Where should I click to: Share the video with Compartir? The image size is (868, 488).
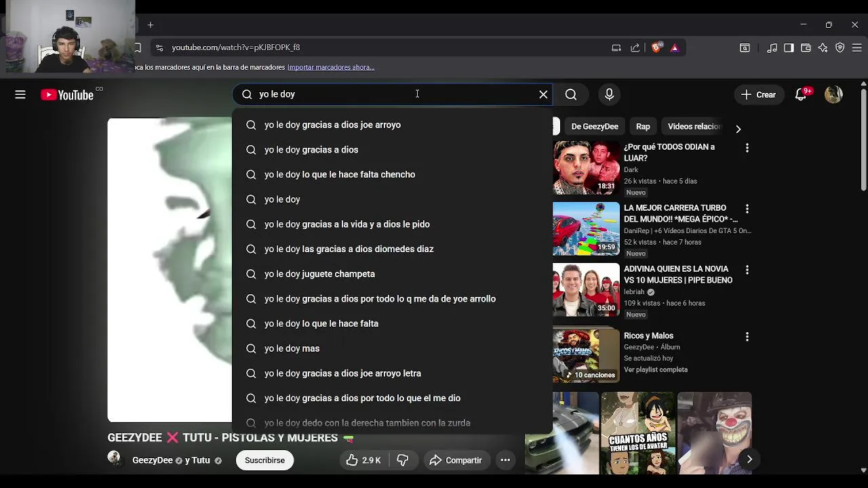point(456,460)
